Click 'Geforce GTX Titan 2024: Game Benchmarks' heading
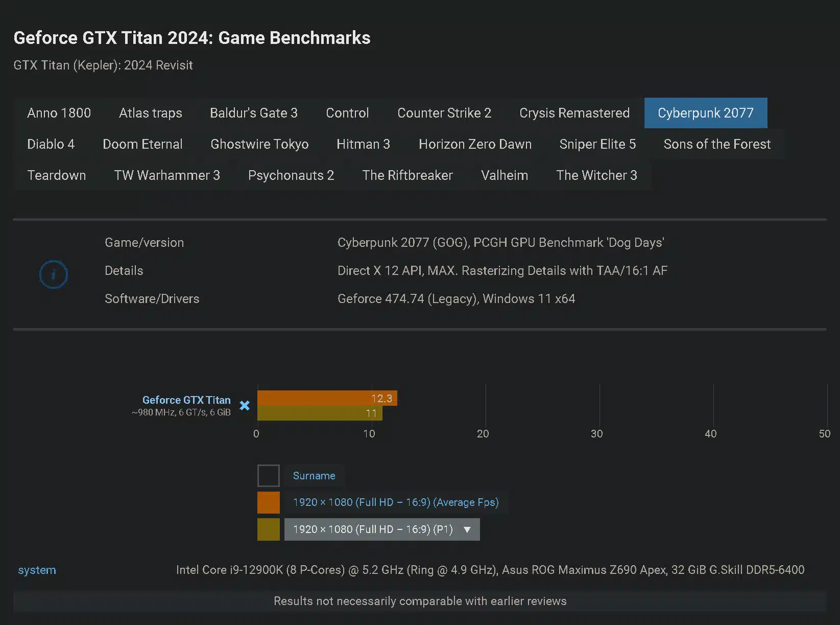 [x=192, y=38]
